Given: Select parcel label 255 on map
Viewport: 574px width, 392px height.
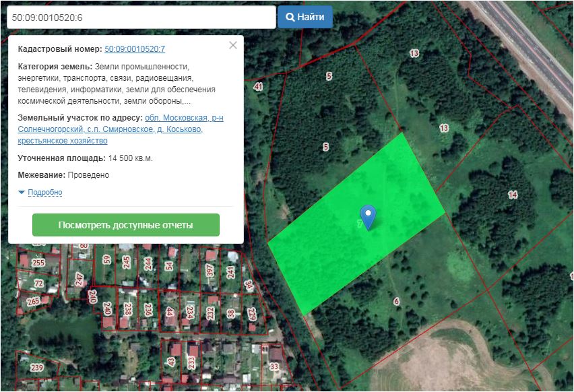Looking at the screenshot, I should [x=38, y=263].
